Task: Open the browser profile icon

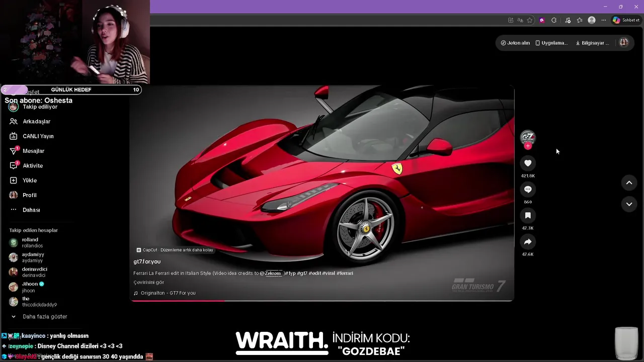Action: [592, 20]
